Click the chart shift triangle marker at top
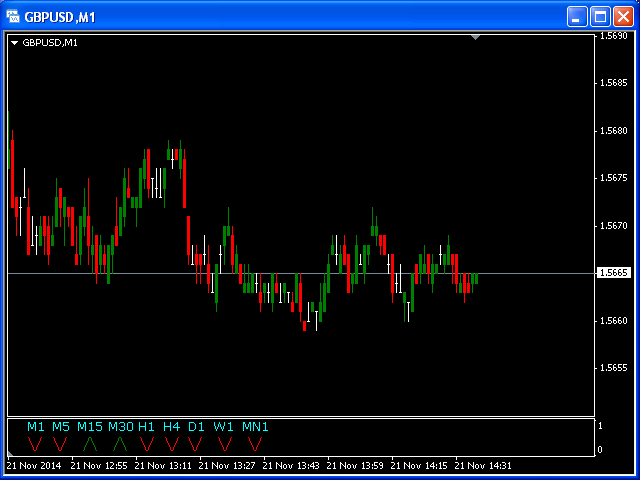Screen dimensions: 640x480 click(x=475, y=38)
